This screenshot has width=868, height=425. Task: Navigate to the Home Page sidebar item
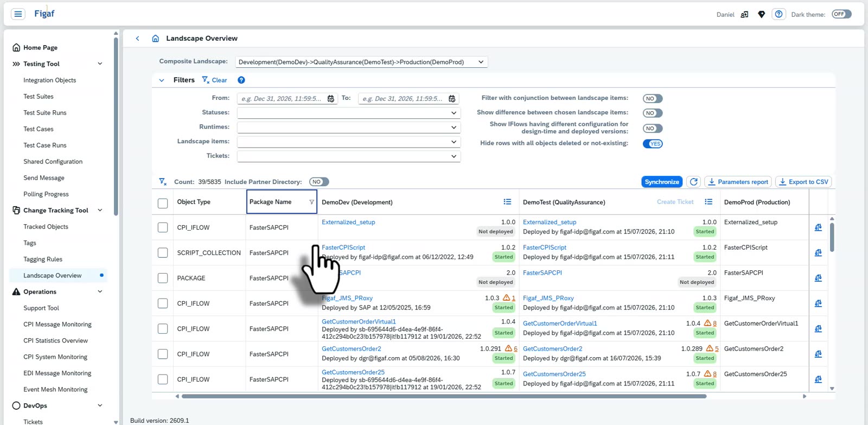(x=40, y=48)
